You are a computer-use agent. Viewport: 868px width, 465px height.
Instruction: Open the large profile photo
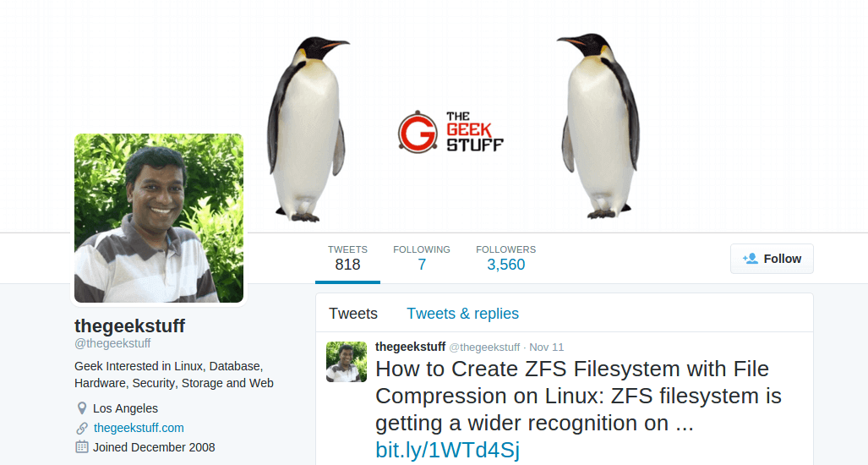pos(159,218)
